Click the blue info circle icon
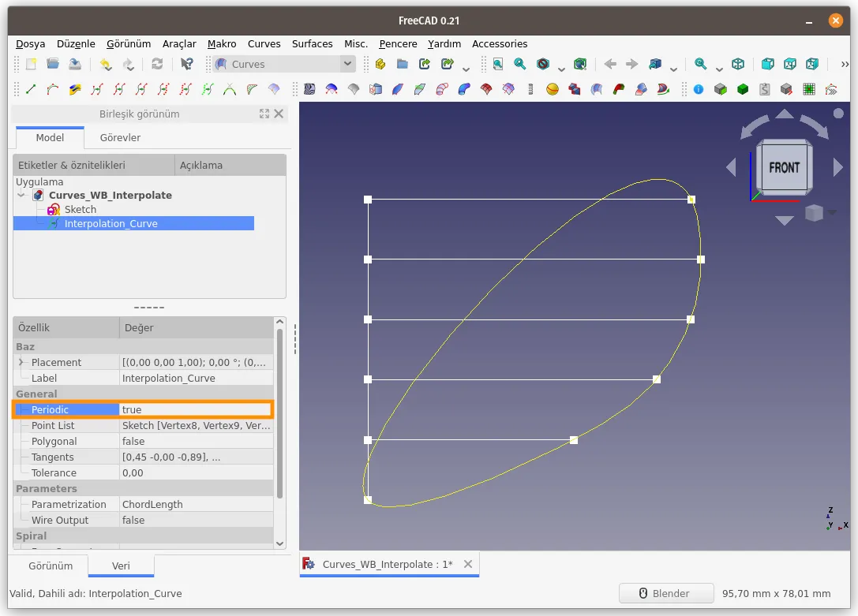The image size is (858, 616). coord(699,89)
